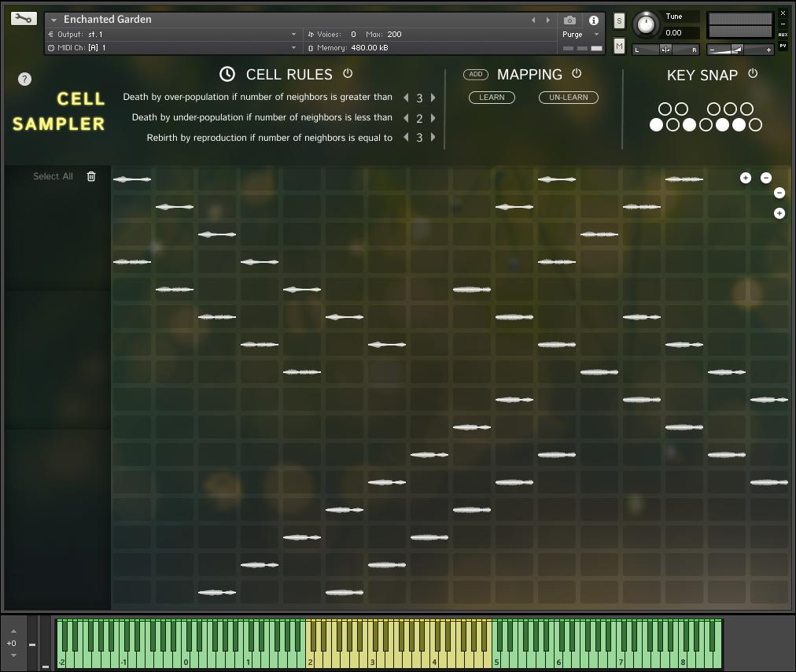Image resolution: width=796 pixels, height=672 pixels.
Task: Increase the over-population neighbor value
Action: [x=433, y=98]
